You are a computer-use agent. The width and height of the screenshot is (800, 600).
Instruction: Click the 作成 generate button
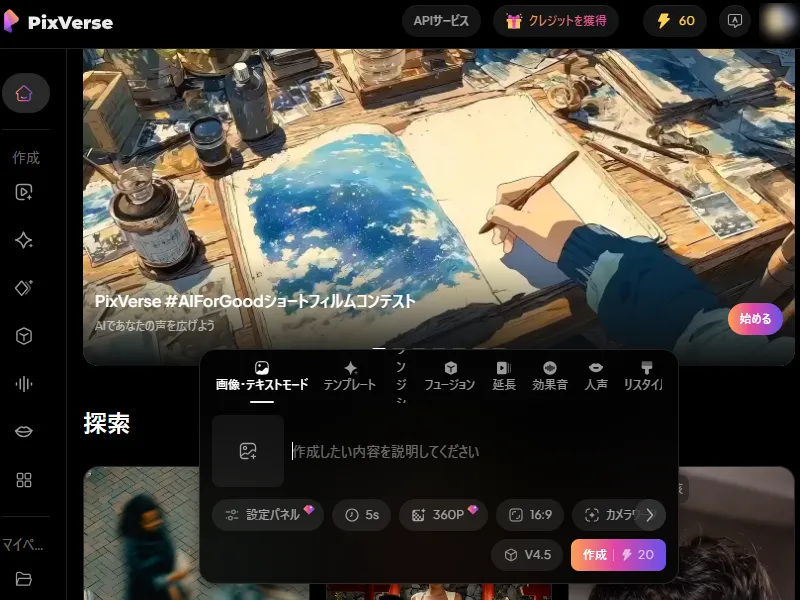point(618,555)
